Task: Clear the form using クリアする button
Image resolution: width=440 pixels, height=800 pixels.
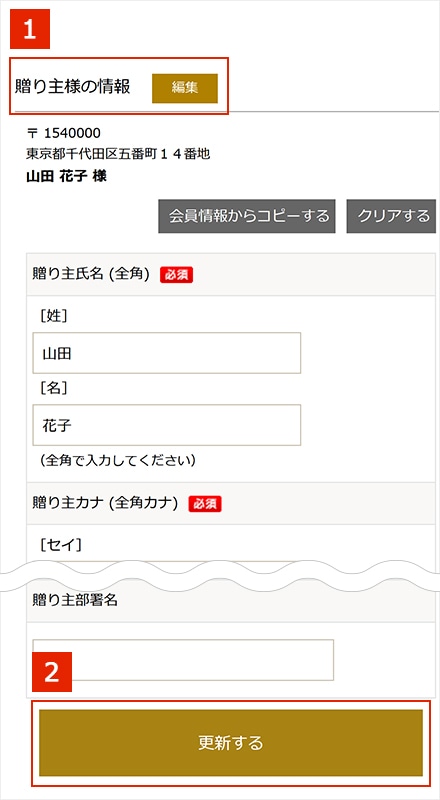Action: pyautogui.click(x=392, y=216)
